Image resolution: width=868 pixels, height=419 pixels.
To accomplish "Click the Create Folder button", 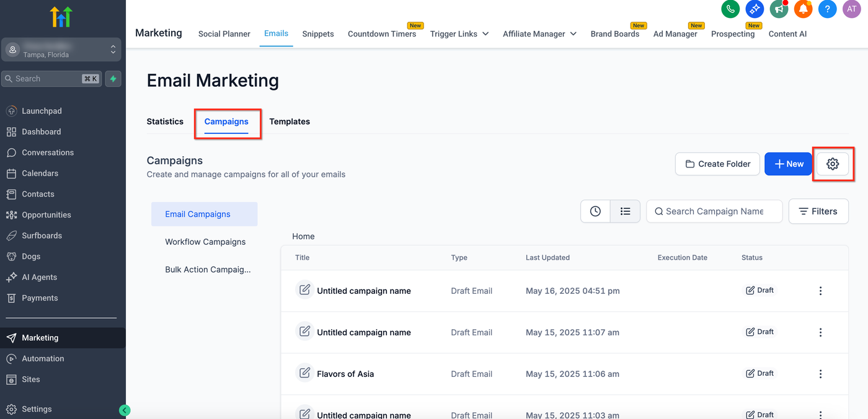I will coord(717,164).
